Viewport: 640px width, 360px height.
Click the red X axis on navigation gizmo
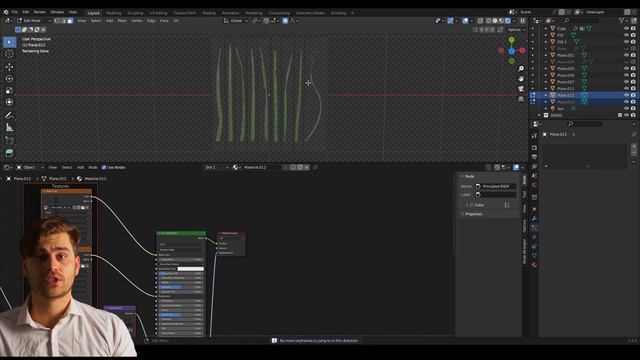[522, 51]
